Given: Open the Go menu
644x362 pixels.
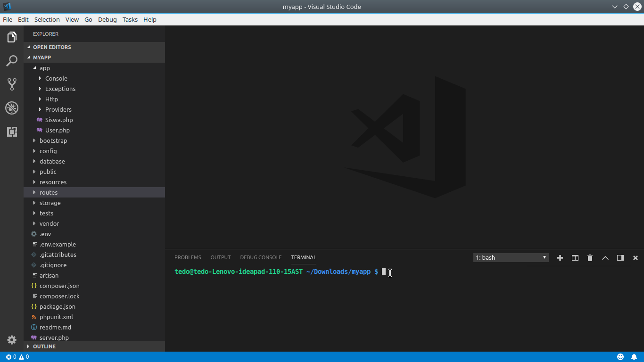Looking at the screenshot, I should [88, 19].
